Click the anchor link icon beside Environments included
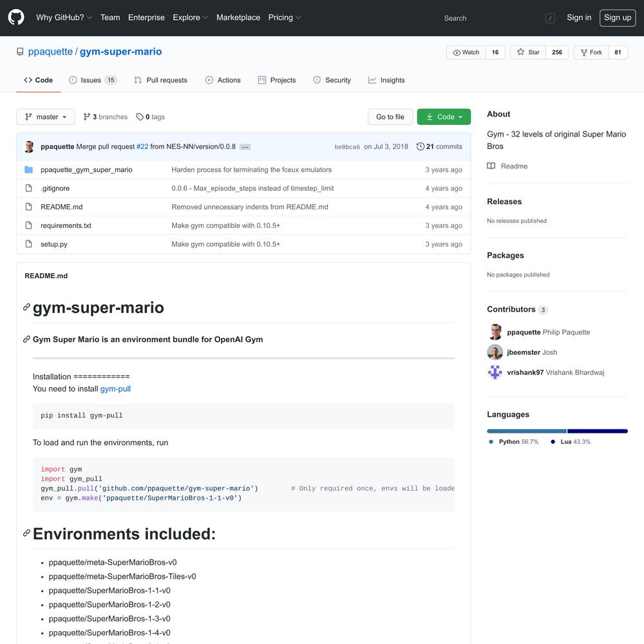644x644 pixels. (26, 533)
